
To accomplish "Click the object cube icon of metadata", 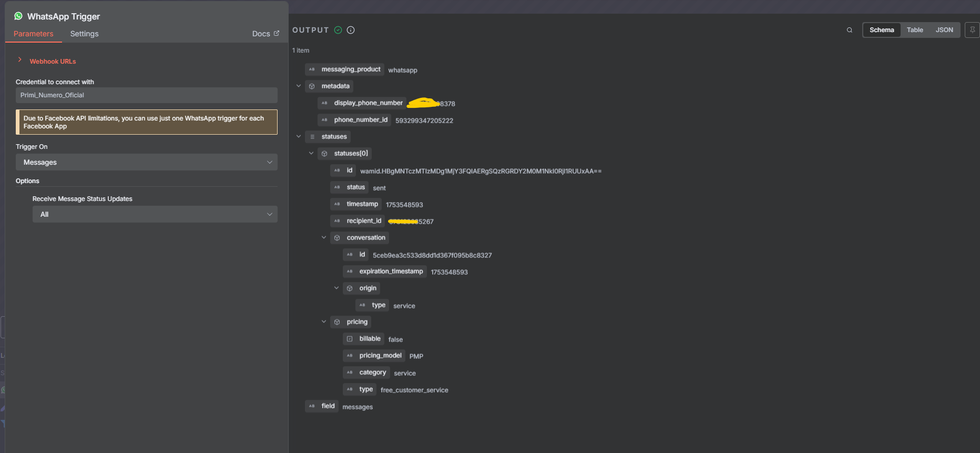I will 312,86.
